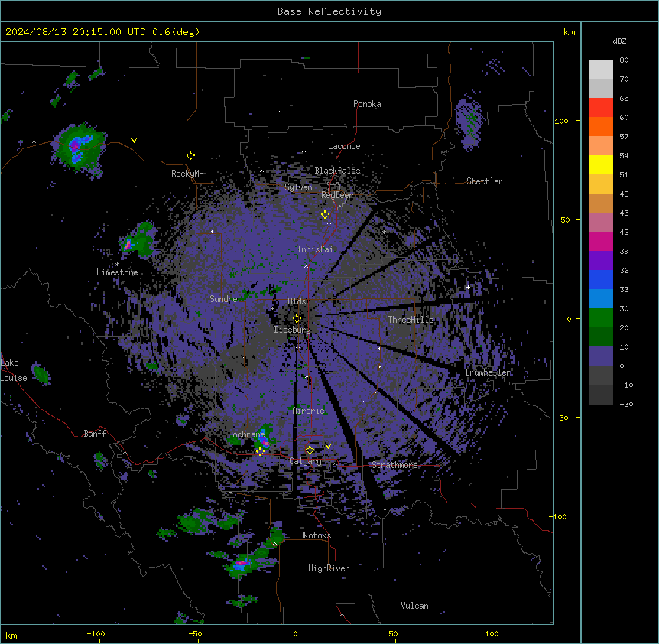The width and height of the screenshot is (659, 644).
Task: Click the yellow radar site marker near Didsbury
Action: [297, 319]
